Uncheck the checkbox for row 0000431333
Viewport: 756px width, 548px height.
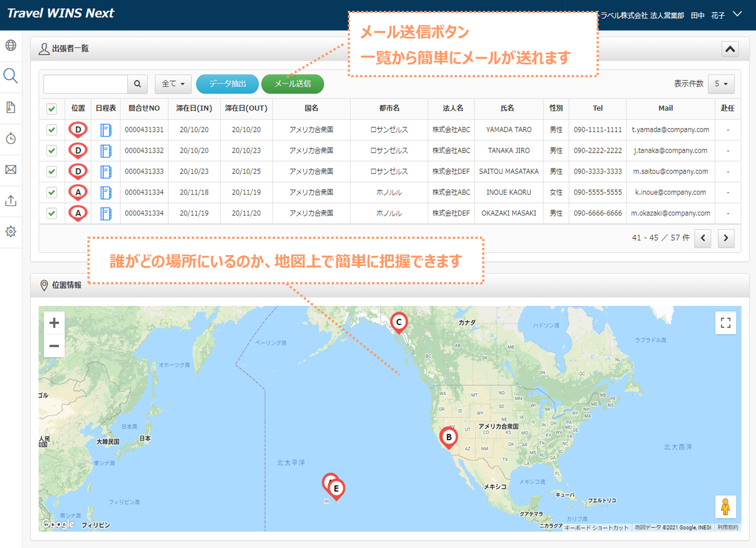[x=52, y=172]
